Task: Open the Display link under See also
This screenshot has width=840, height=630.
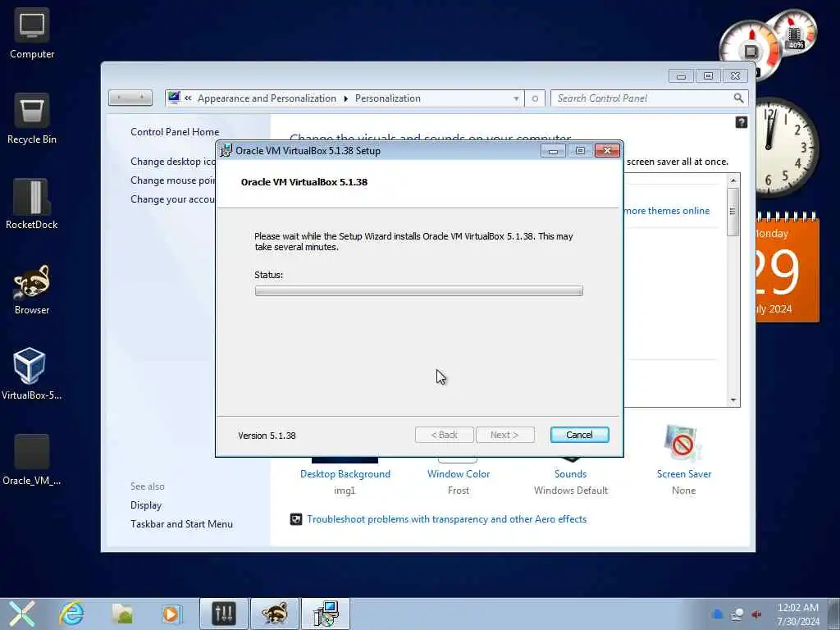Action: click(146, 505)
